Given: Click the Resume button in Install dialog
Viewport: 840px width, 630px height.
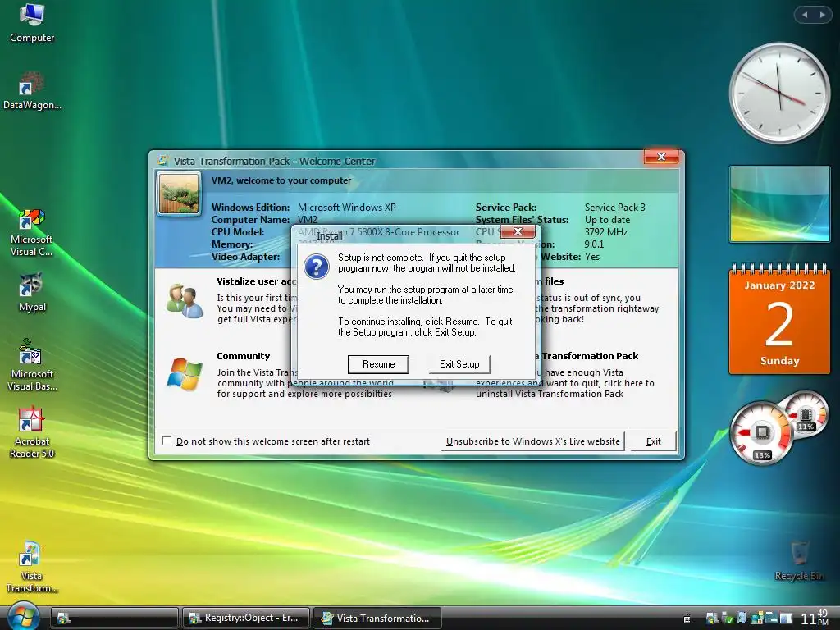Looking at the screenshot, I should point(378,364).
